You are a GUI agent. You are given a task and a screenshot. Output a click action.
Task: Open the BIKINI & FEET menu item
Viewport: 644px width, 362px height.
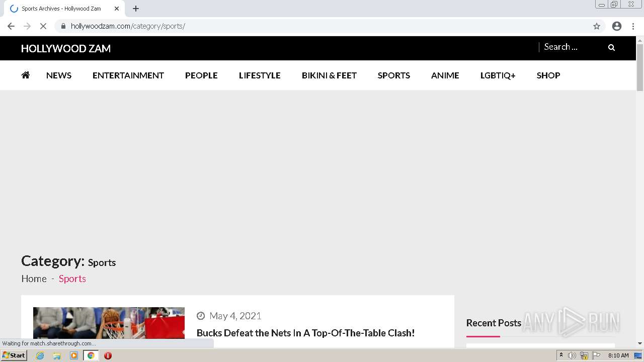click(329, 75)
